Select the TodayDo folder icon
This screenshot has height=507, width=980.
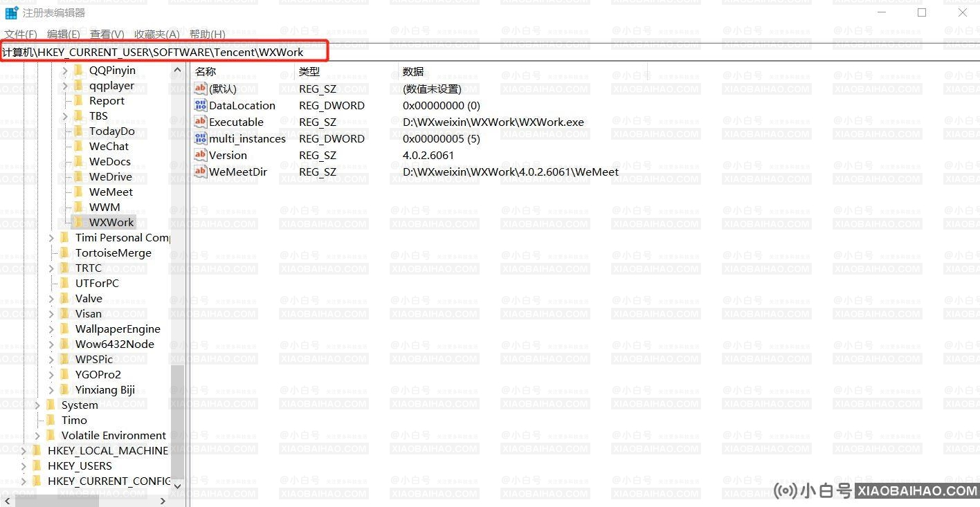[x=78, y=131]
